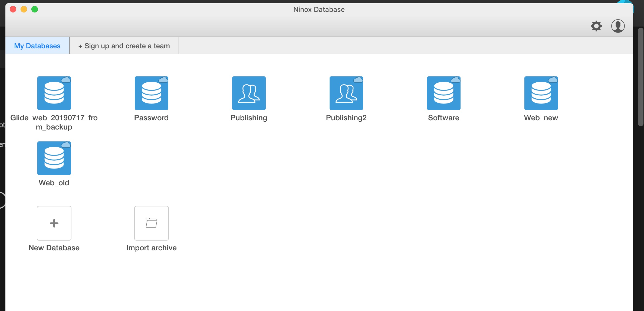Click the vertical scrollbar at right edge

click(640, 77)
